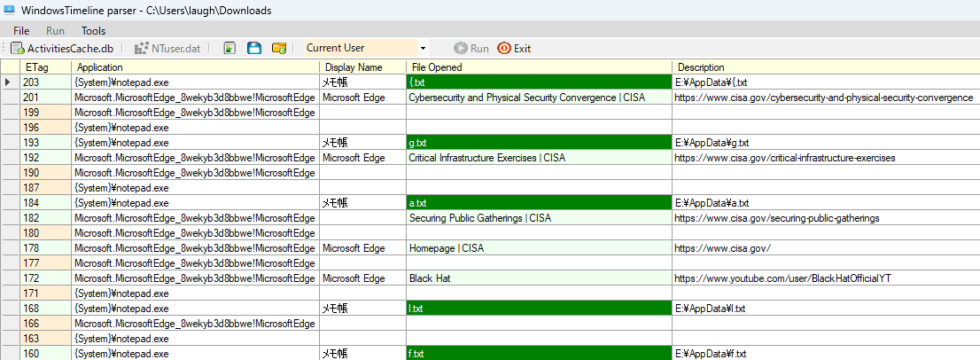The height and width of the screenshot is (360, 980).
Task: Select Securing Public Gatherings | CISA cell
Action: click(x=540, y=217)
